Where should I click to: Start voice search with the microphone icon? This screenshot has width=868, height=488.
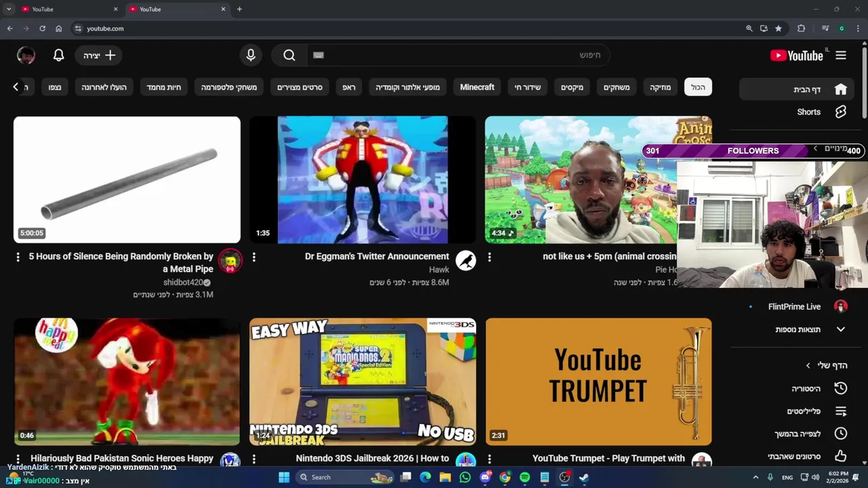point(251,56)
